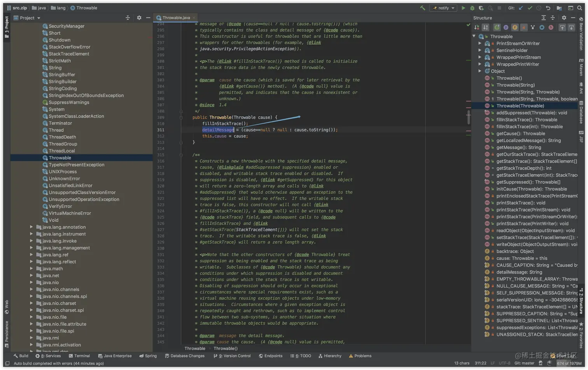Viewport: 588px width, 370px height.
Task: Click the Database side tool button
Action: pos(581,113)
